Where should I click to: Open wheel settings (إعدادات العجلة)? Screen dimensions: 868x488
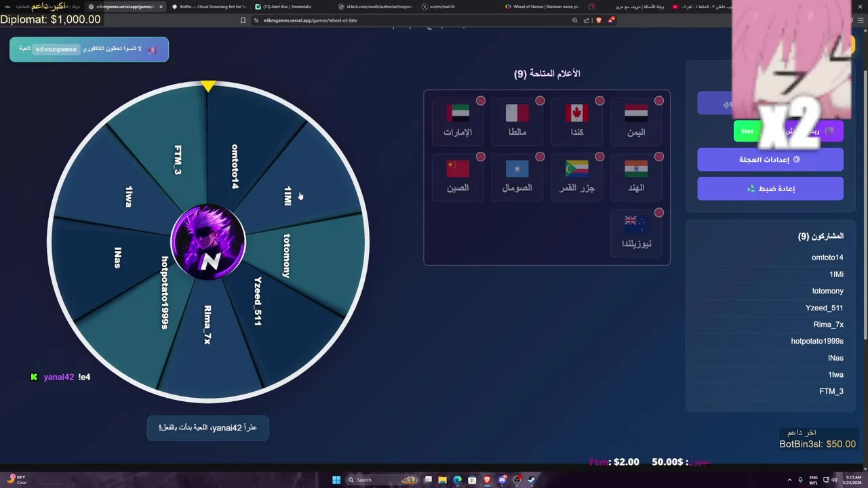770,159
